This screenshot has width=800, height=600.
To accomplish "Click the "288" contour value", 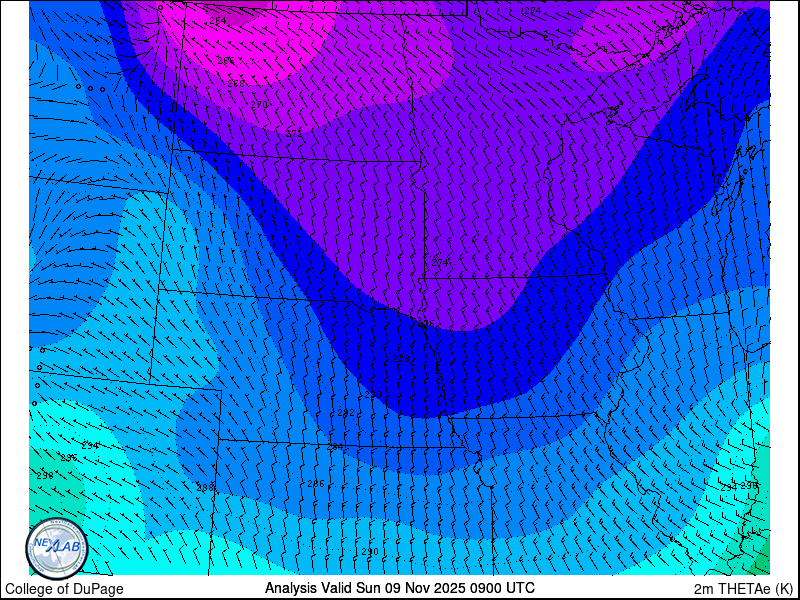I will tap(205, 488).
